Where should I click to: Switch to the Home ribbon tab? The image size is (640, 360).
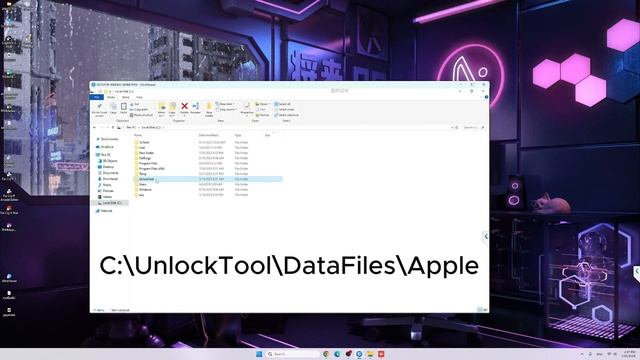click(111, 97)
